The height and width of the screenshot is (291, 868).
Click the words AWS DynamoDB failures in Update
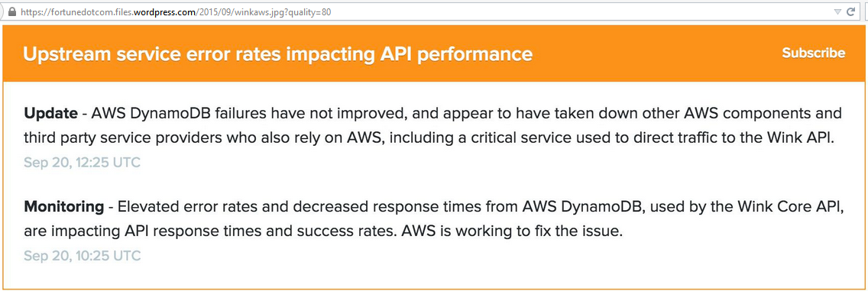point(173,114)
